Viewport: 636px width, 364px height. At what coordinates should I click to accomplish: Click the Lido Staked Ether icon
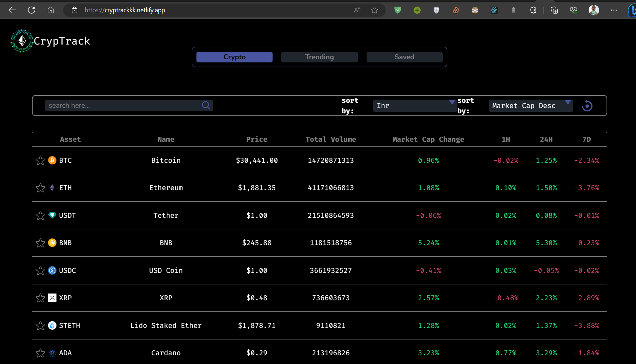pos(52,325)
